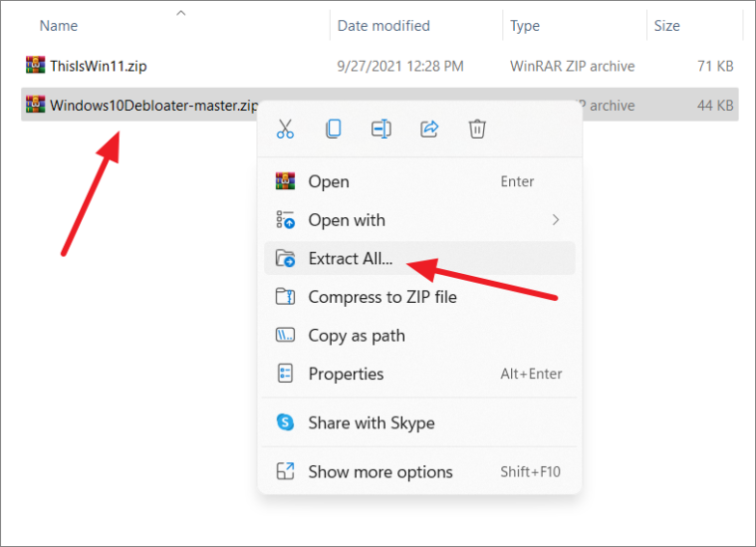Select Copy as path
The image size is (756, 547).
419,336
